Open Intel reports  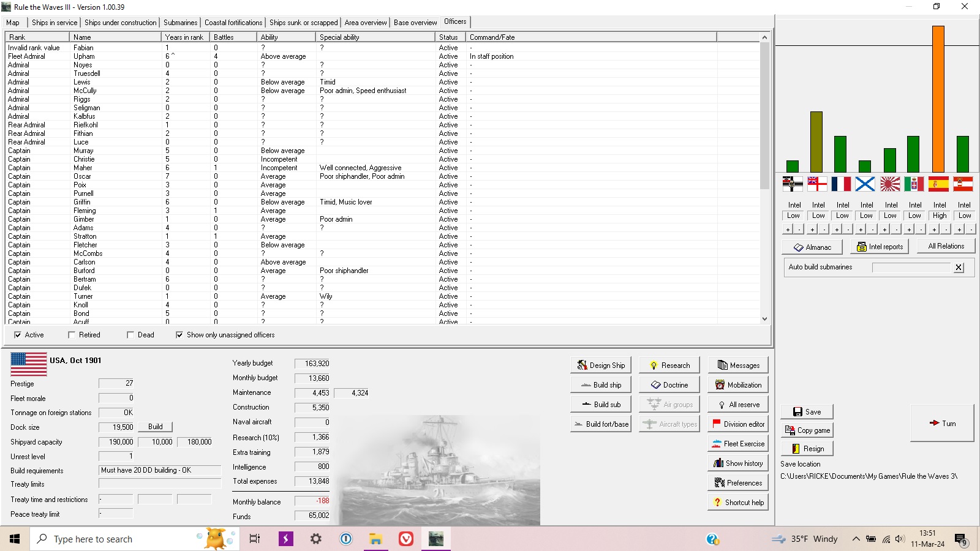coord(880,247)
